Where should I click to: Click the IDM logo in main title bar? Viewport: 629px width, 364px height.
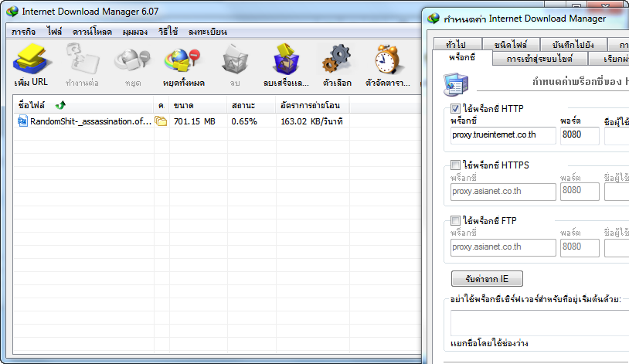tap(12, 12)
